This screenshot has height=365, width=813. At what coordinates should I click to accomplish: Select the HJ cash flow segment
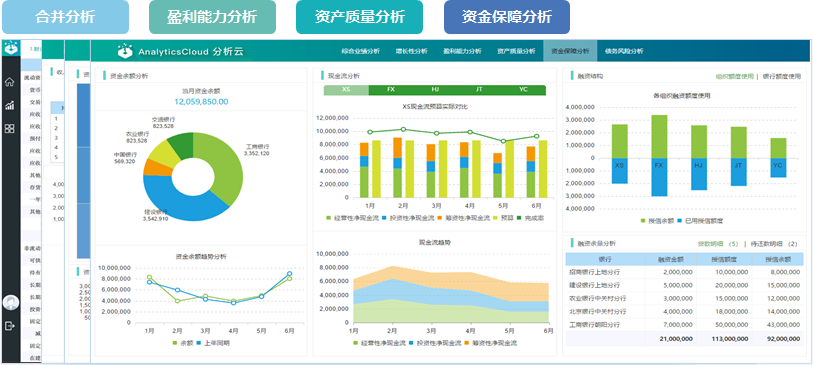(435, 90)
